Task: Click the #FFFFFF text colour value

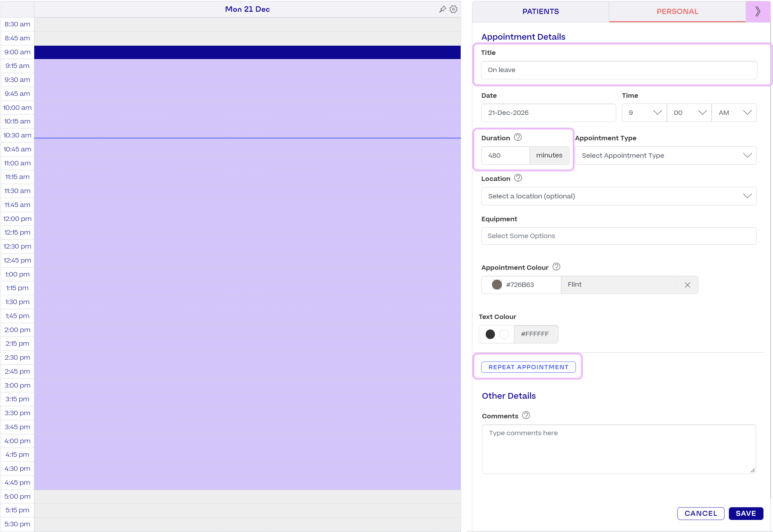Action: (536, 334)
